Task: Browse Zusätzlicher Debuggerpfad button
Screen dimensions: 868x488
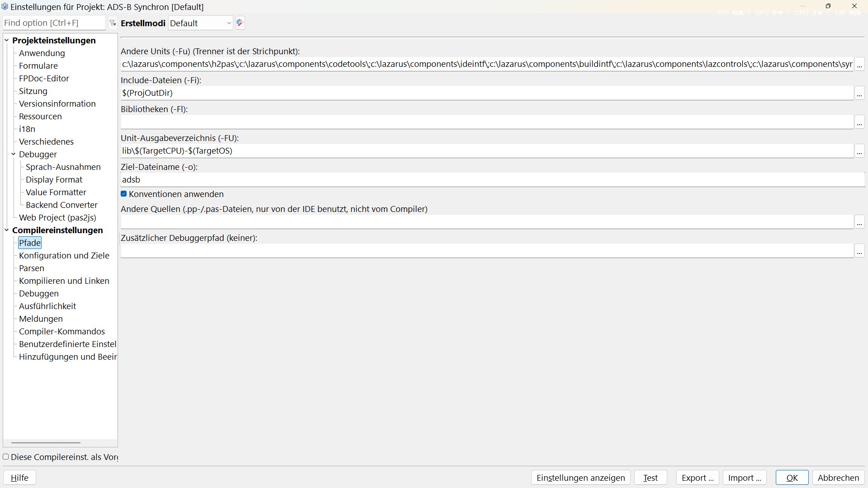Action: point(859,251)
